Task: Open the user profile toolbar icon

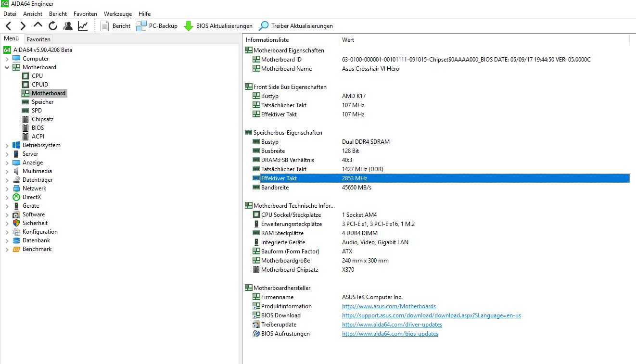Action: pos(68,26)
